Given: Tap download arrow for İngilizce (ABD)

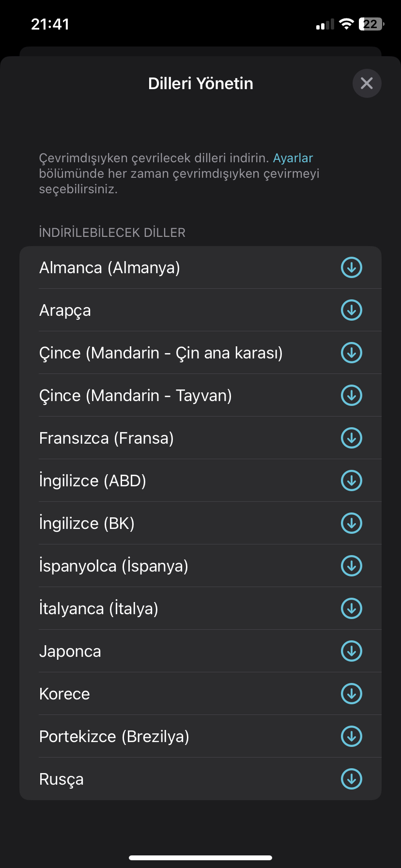Looking at the screenshot, I should (x=352, y=480).
